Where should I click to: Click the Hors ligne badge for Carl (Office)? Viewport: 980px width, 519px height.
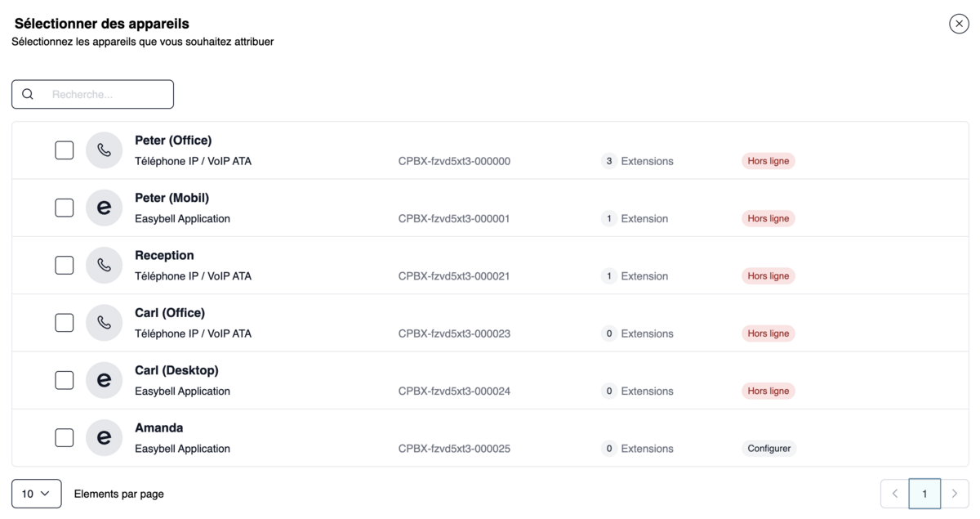768,333
